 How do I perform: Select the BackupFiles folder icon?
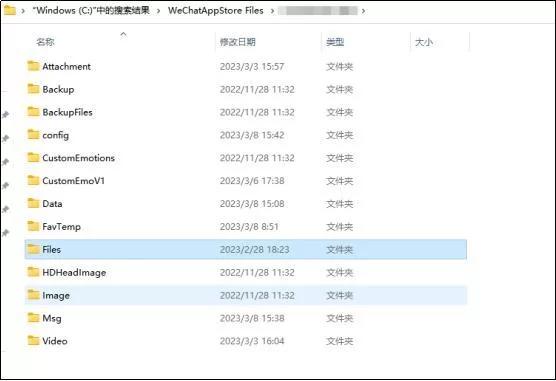[x=33, y=112]
